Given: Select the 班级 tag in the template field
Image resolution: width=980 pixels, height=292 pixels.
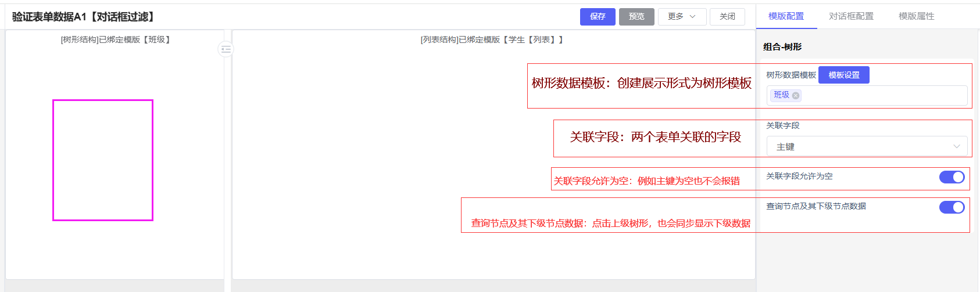Looking at the screenshot, I should [x=781, y=95].
